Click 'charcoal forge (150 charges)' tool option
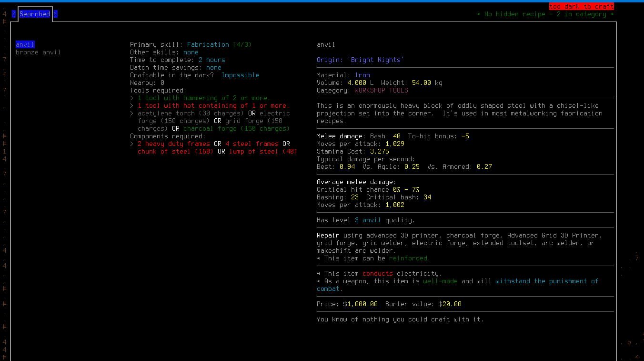The width and height of the screenshot is (644, 361). click(237, 129)
